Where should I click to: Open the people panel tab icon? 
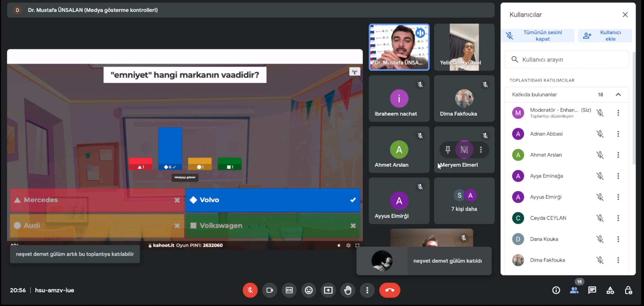pyautogui.click(x=574, y=290)
